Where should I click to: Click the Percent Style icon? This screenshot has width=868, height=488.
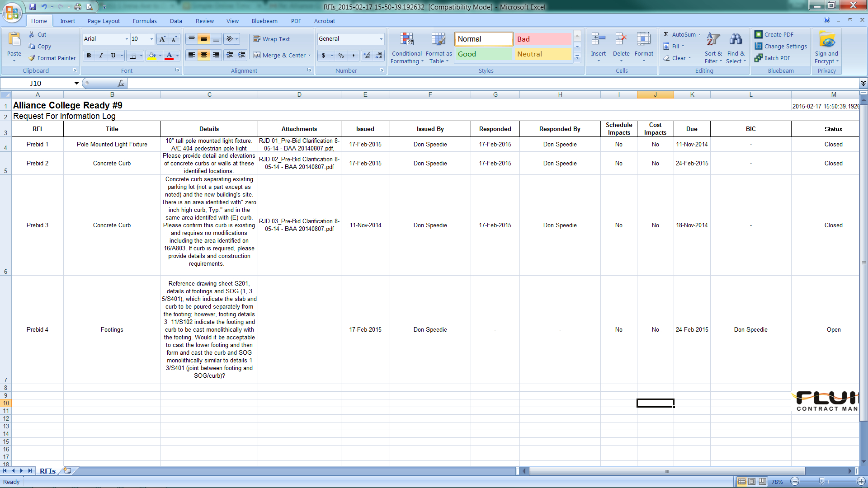[340, 55]
